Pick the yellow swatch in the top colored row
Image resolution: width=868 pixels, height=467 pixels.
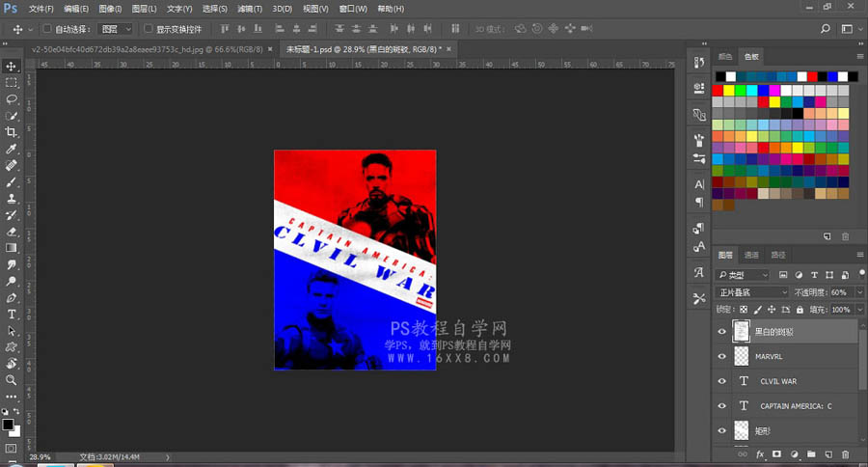coord(729,91)
